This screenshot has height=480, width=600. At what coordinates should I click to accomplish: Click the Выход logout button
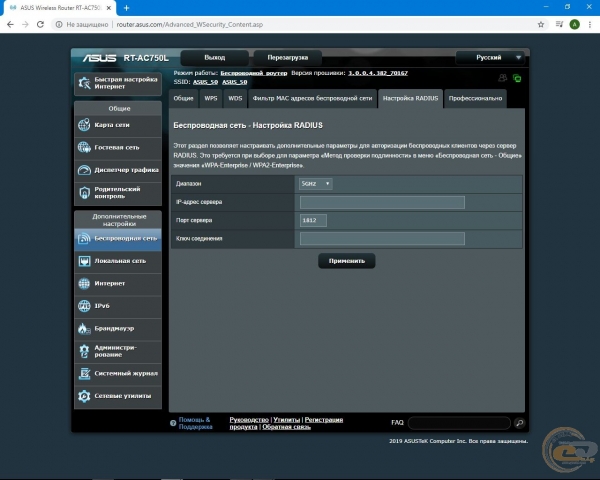pyautogui.click(x=214, y=57)
